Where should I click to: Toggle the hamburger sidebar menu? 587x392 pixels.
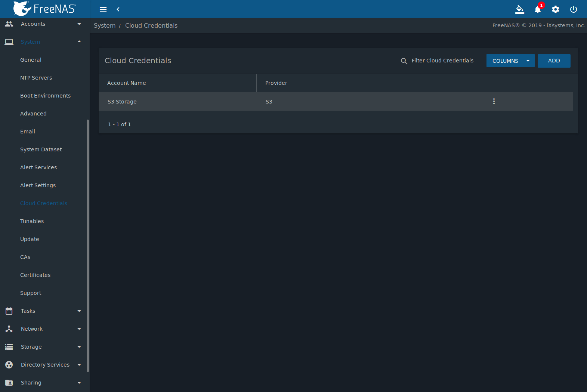point(103,9)
